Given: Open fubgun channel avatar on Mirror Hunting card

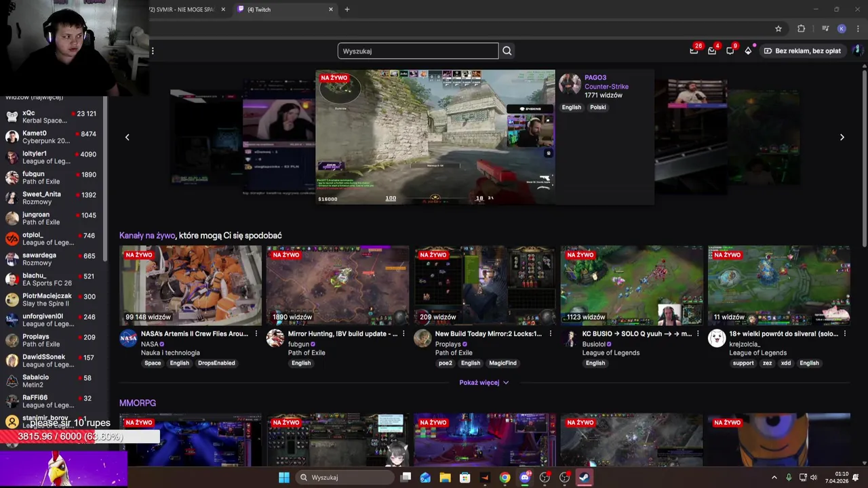Looking at the screenshot, I should 275,338.
